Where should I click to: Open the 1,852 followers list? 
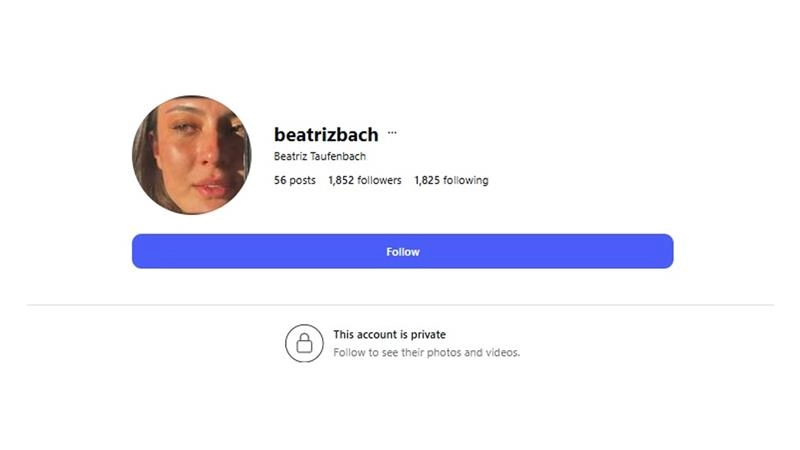tap(365, 180)
